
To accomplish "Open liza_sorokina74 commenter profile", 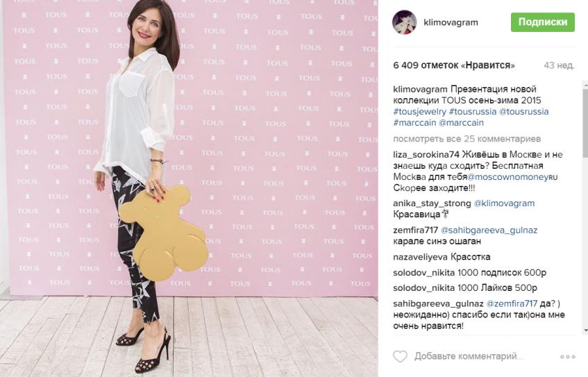I will pos(426,155).
